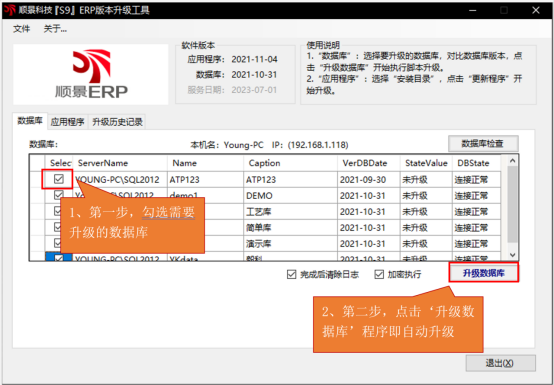Click the 2021-09-30 VerDBDate cell
The image size is (554, 385).
[369, 180]
